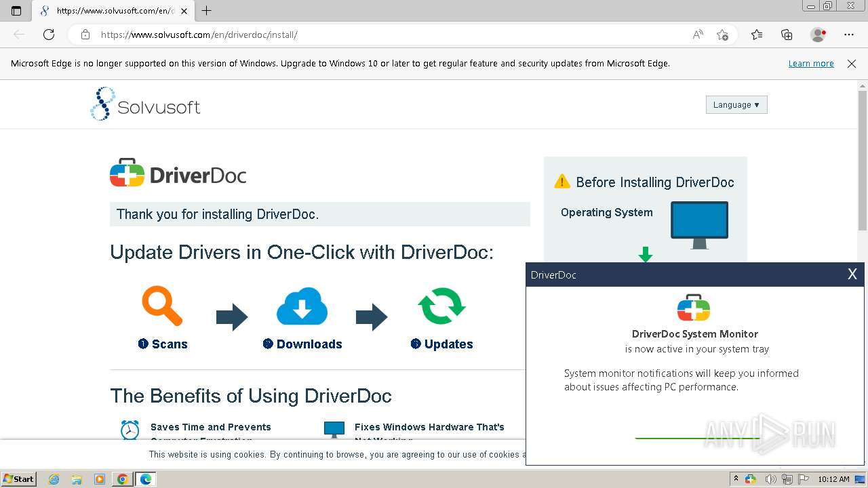
Task: Click the Windows Start button
Action: tap(19, 479)
